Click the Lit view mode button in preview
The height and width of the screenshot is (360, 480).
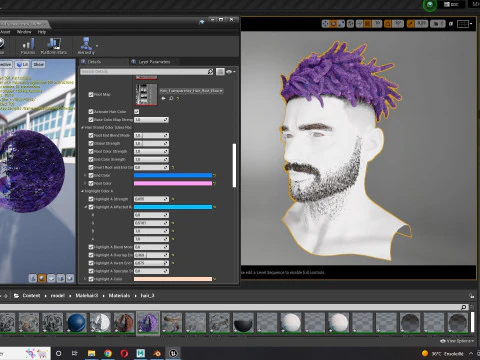point(22,64)
